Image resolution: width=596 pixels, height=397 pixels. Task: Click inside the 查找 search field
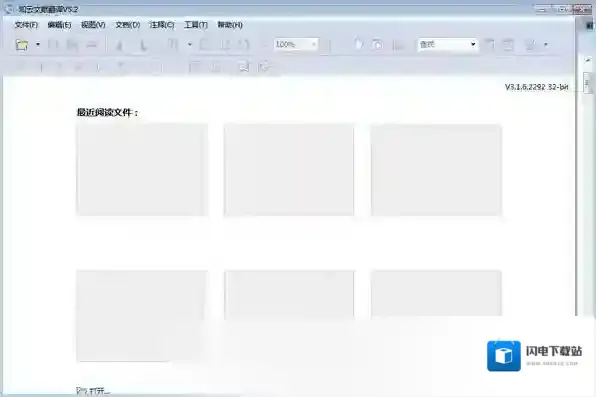point(443,44)
